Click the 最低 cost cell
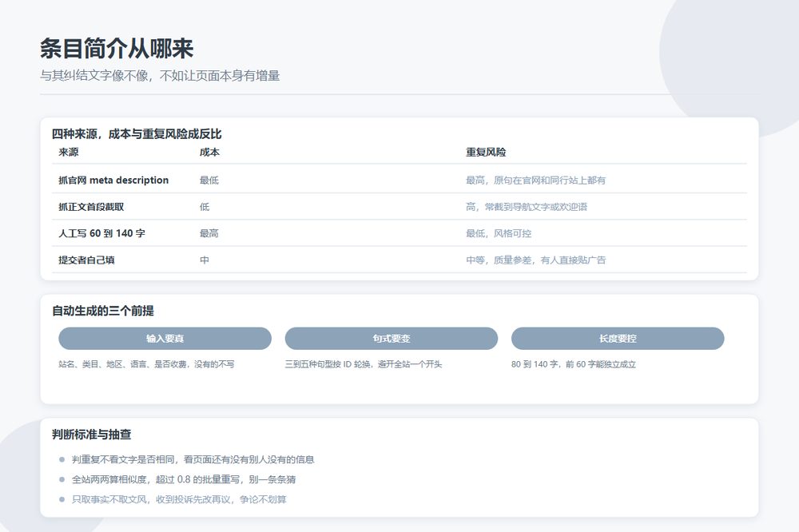The image size is (799, 532). click(x=209, y=180)
